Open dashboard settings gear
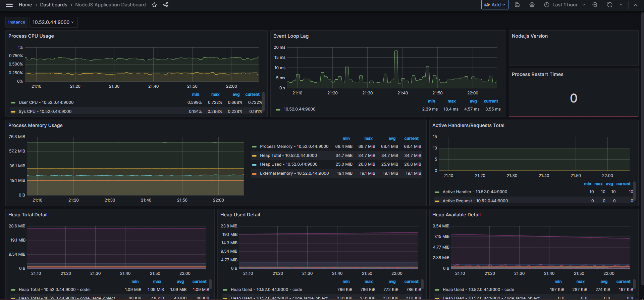644x300 pixels. pyautogui.click(x=532, y=5)
